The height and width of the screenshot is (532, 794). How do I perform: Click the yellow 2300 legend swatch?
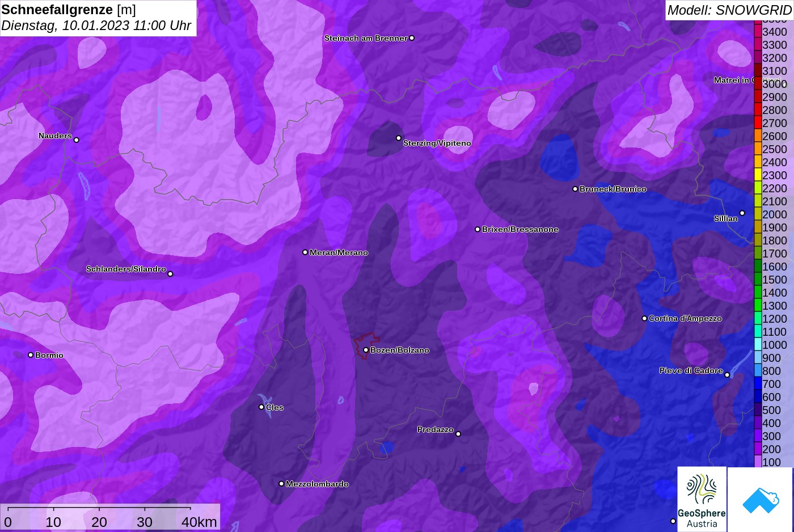(758, 175)
